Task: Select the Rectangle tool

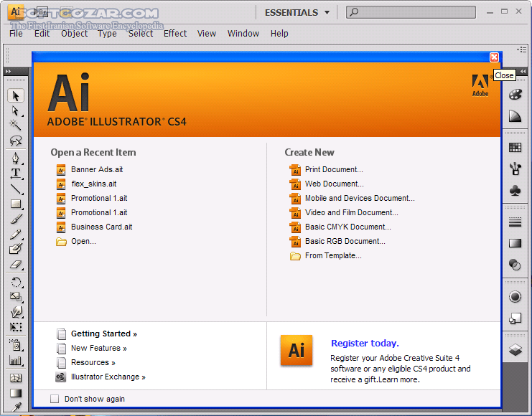Action: [16, 204]
